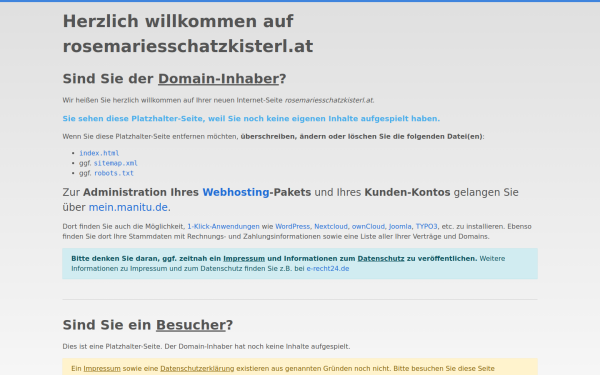Open the ownCloud link
600x375 pixels.
[368, 227]
